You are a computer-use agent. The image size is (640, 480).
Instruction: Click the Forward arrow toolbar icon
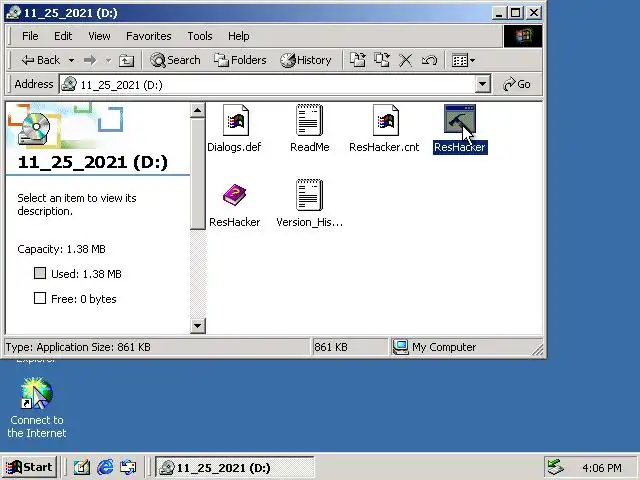90,60
